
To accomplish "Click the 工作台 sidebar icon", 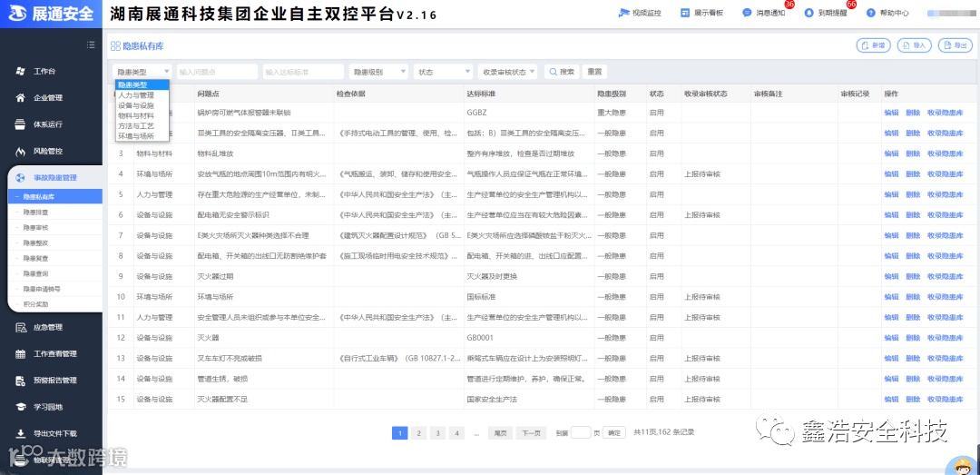I will pos(20,72).
